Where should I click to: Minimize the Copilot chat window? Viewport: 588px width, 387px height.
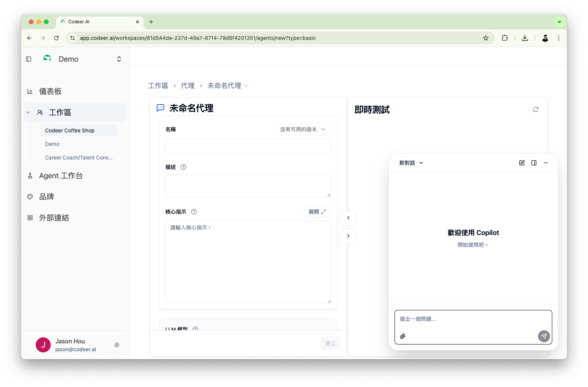(546, 162)
